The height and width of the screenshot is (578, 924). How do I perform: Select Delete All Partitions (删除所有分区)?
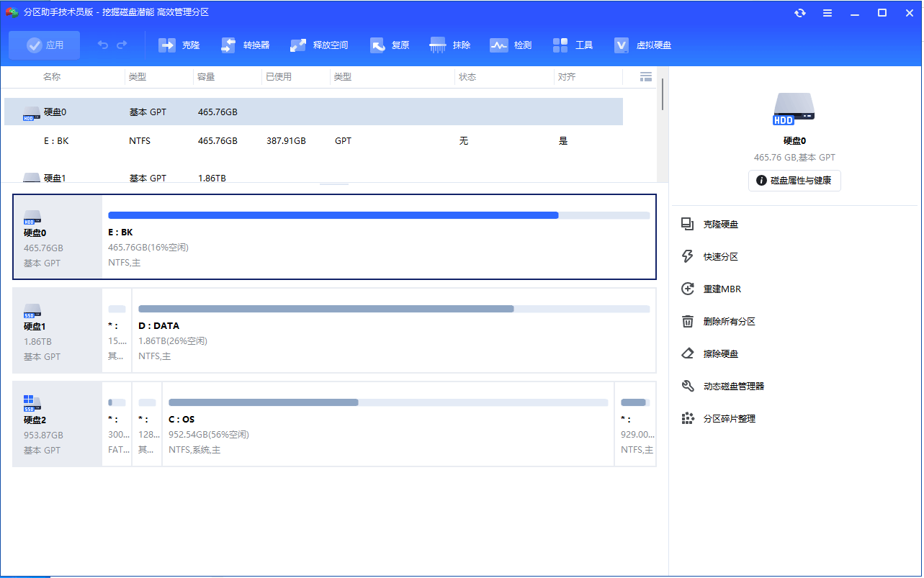pos(729,322)
